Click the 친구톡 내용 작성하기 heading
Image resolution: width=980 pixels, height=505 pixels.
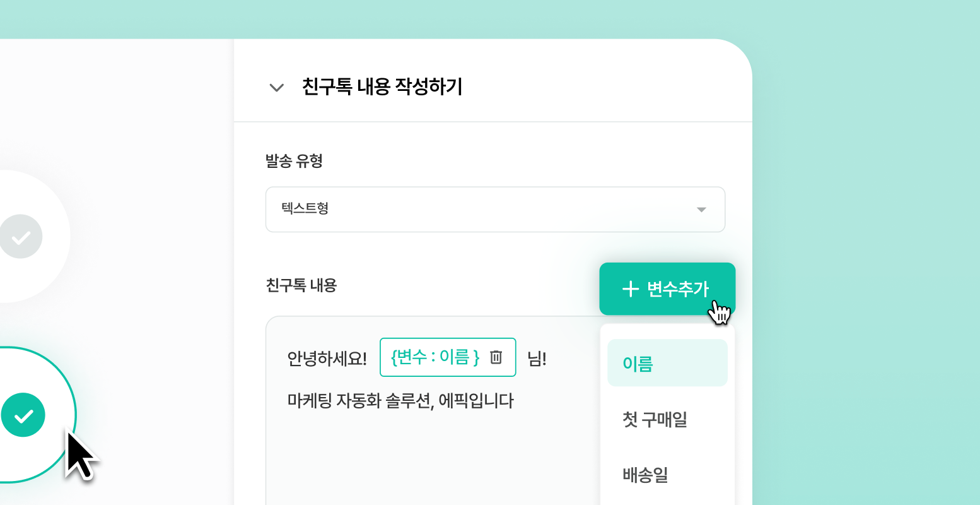click(x=382, y=86)
